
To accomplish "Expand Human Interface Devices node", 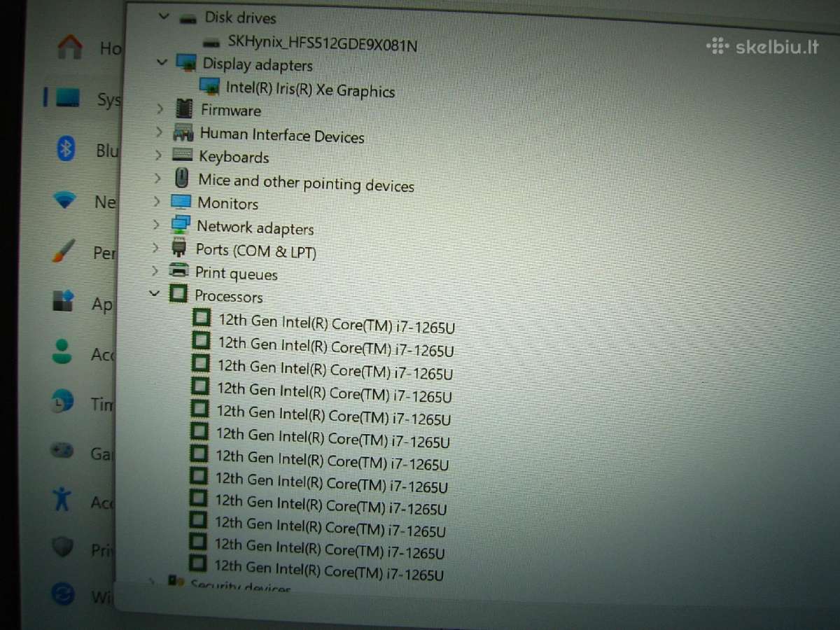I will point(159,132).
